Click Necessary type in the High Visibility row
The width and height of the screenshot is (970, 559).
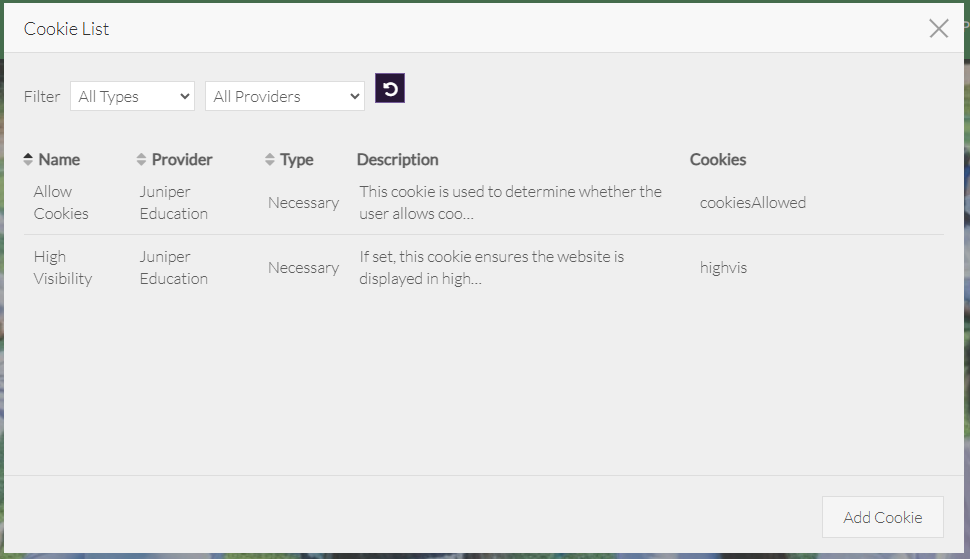tap(303, 267)
